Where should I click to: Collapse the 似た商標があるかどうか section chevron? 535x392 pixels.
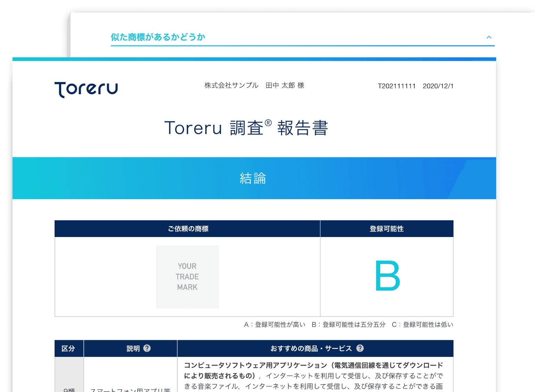pyautogui.click(x=489, y=37)
